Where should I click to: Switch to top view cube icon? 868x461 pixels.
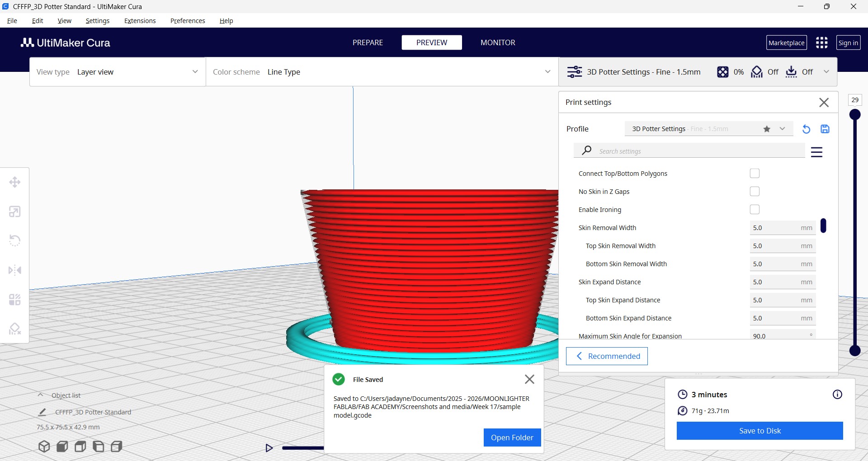(x=80, y=447)
